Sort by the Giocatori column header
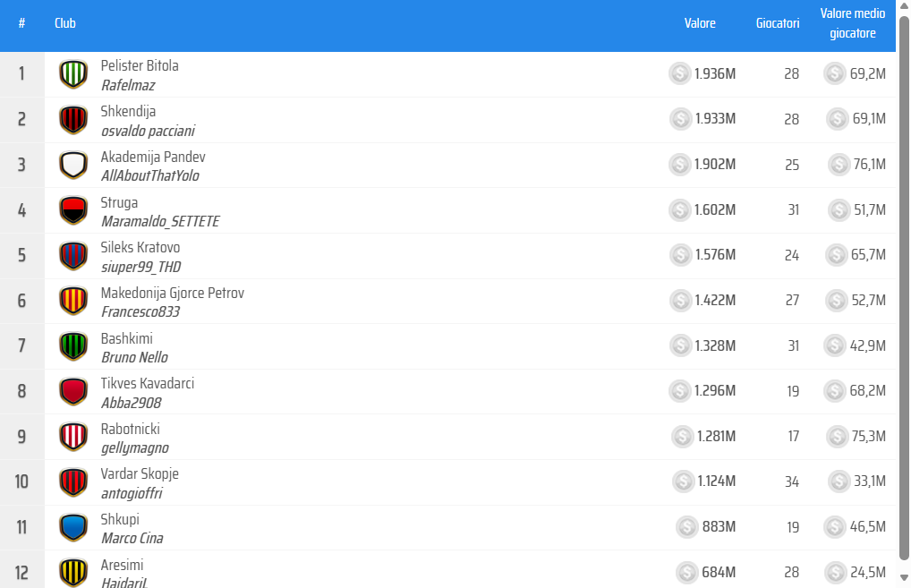Image resolution: width=911 pixels, height=588 pixels. point(777,23)
